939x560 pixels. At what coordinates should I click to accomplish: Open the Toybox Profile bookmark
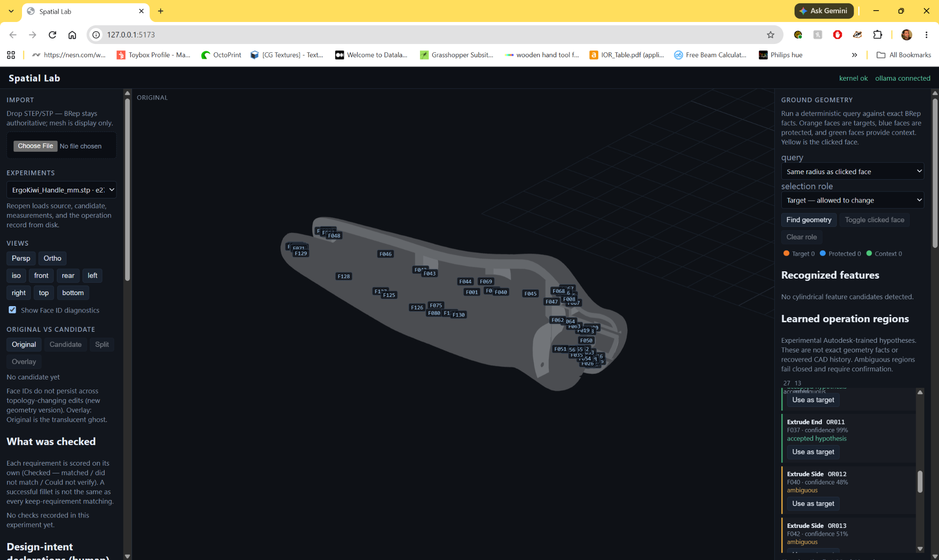[154, 55]
